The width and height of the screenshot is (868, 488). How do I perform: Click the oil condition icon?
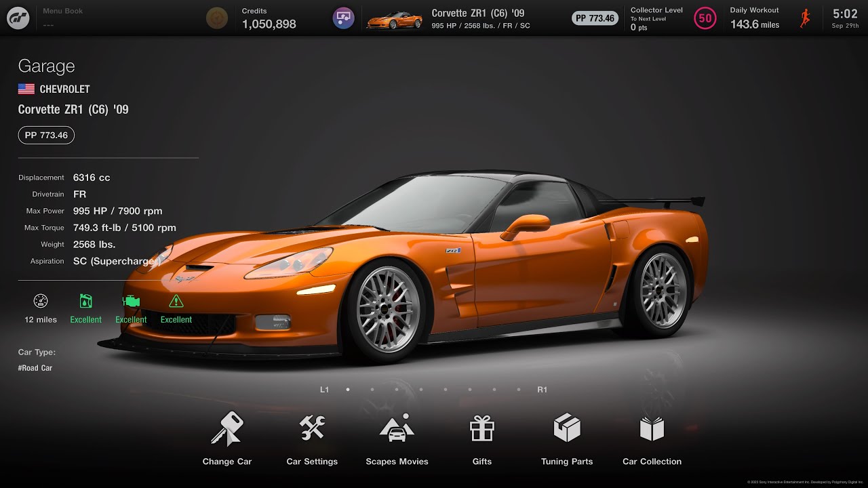point(86,301)
